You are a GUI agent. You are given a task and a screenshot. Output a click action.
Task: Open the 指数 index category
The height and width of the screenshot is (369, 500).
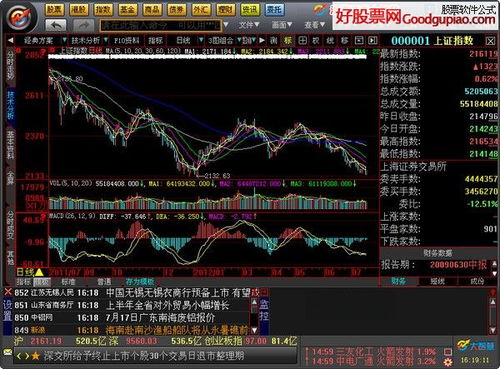tap(103, 10)
